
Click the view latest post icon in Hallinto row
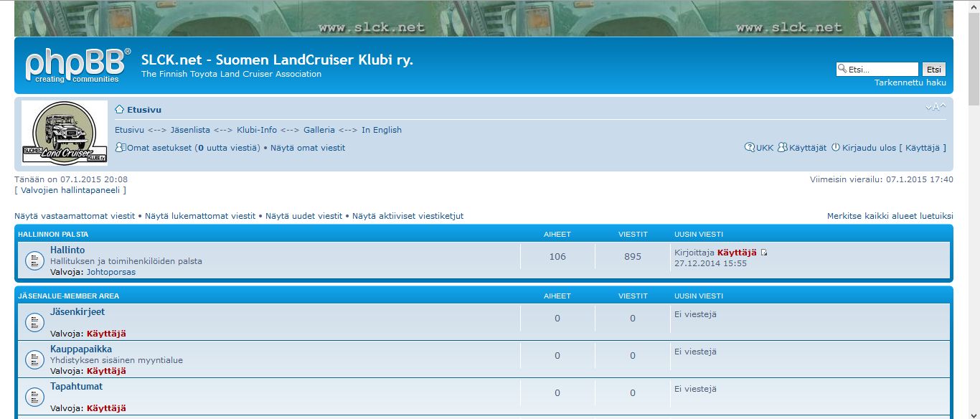pyautogui.click(x=764, y=253)
